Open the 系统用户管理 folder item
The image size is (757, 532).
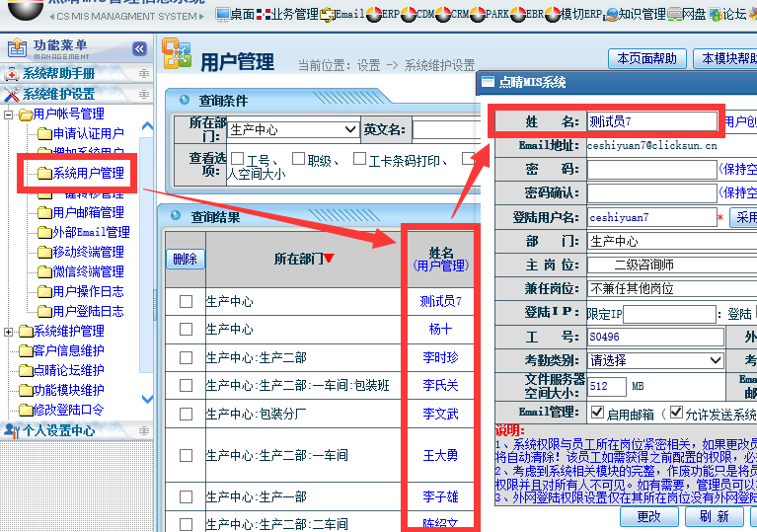click(x=88, y=173)
